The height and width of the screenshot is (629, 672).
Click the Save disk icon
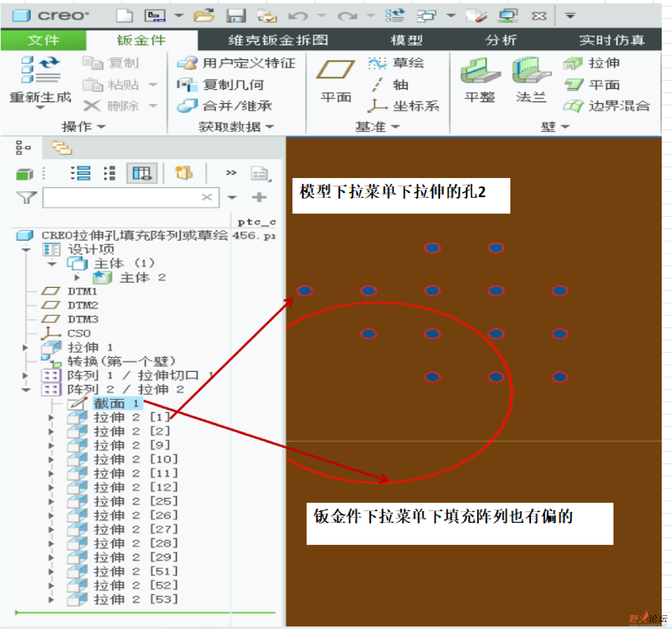click(236, 16)
